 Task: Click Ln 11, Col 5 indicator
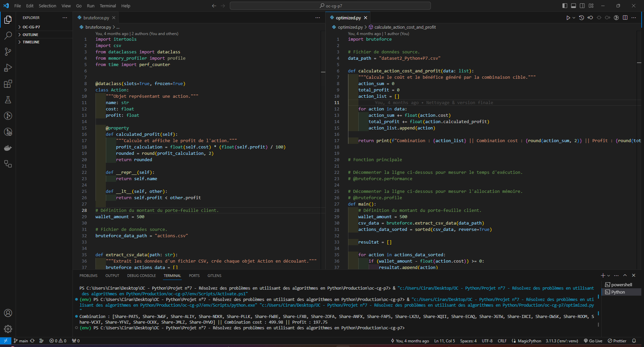445,341
